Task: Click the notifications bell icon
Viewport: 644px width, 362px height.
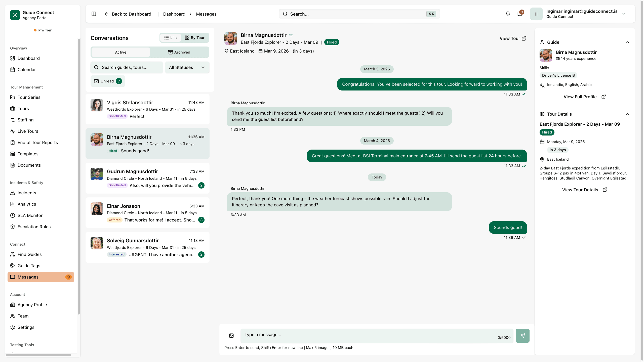Action: point(508,14)
